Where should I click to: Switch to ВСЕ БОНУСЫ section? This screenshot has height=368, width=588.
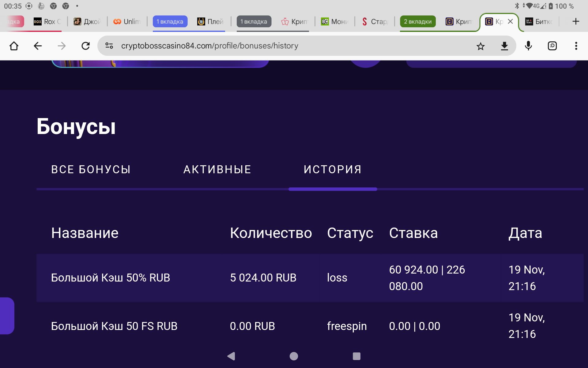tap(91, 170)
